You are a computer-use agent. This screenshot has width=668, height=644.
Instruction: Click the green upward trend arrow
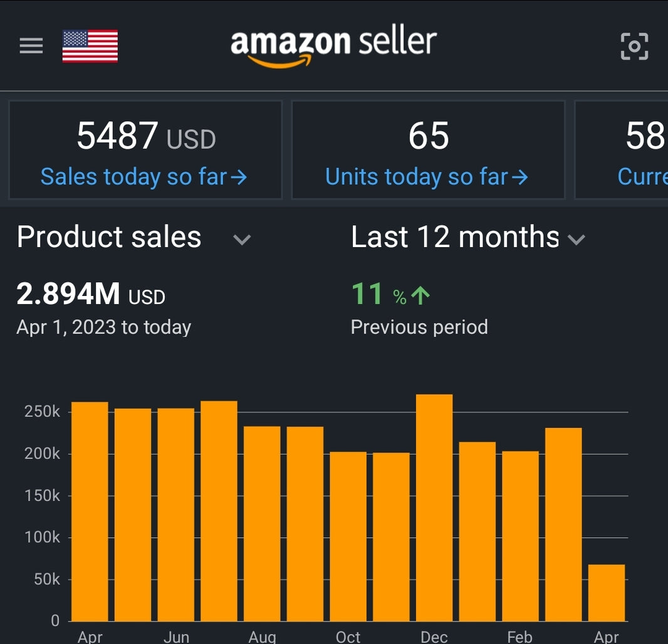tap(420, 294)
